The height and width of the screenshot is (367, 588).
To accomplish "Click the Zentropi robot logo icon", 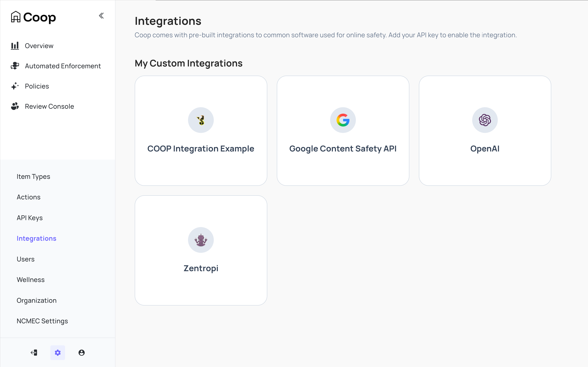I will [201, 240].
